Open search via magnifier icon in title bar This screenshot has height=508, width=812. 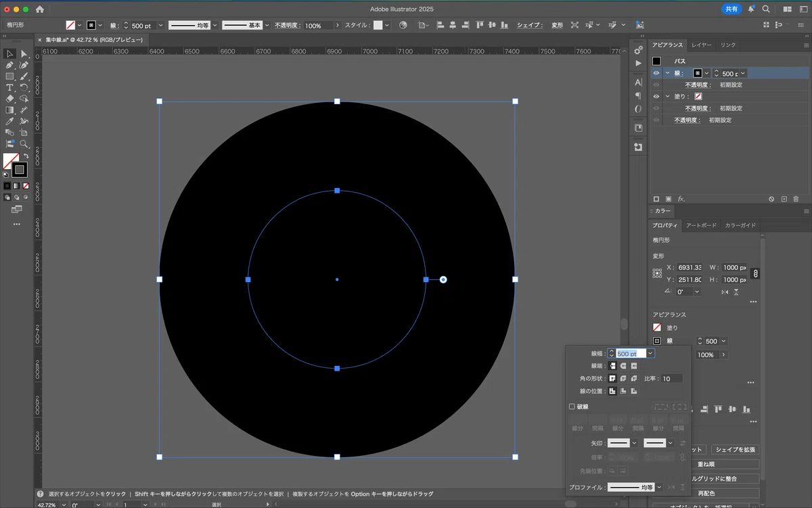point(766,9)
